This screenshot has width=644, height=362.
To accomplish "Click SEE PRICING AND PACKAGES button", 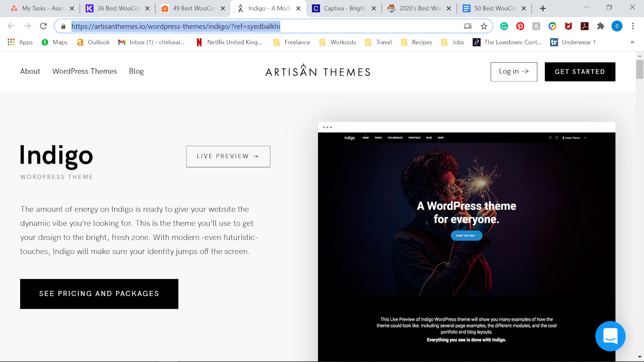I will [99, 294].
